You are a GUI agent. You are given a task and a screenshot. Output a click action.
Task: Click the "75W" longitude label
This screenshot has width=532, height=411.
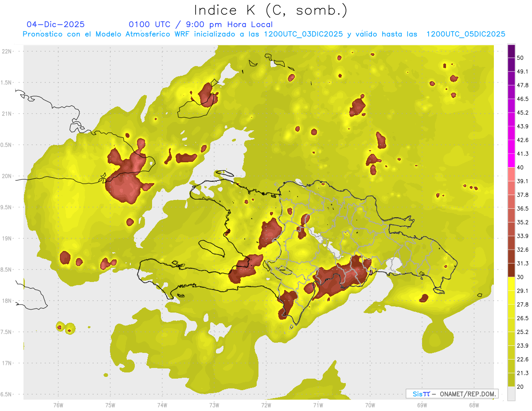click(110, 406)
